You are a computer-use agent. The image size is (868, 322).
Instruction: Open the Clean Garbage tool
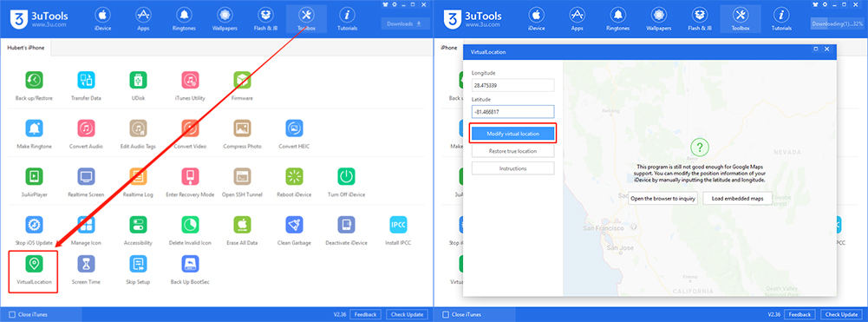coord(294,225)
